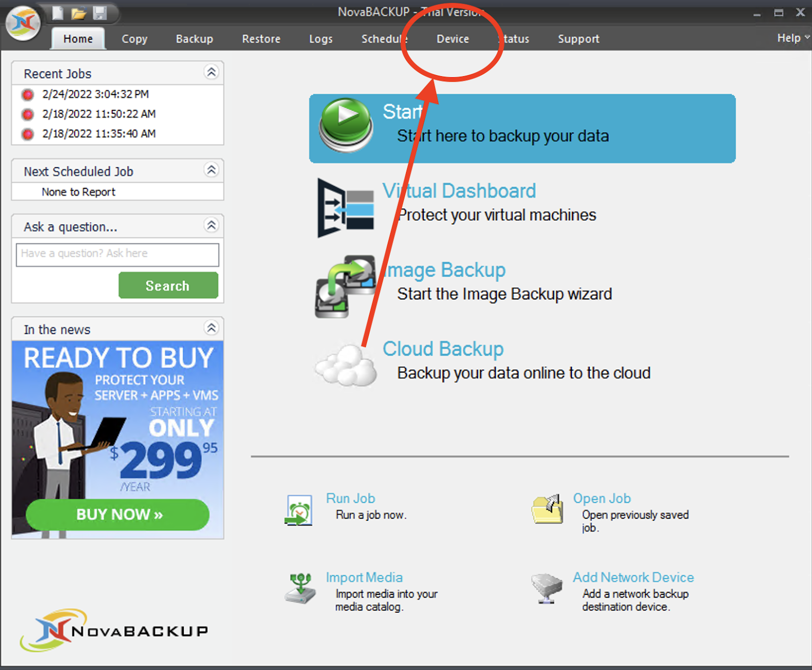Click the NovaBACKUP logo at bottom left
812x670 pixels.
[x=114, y=630]
